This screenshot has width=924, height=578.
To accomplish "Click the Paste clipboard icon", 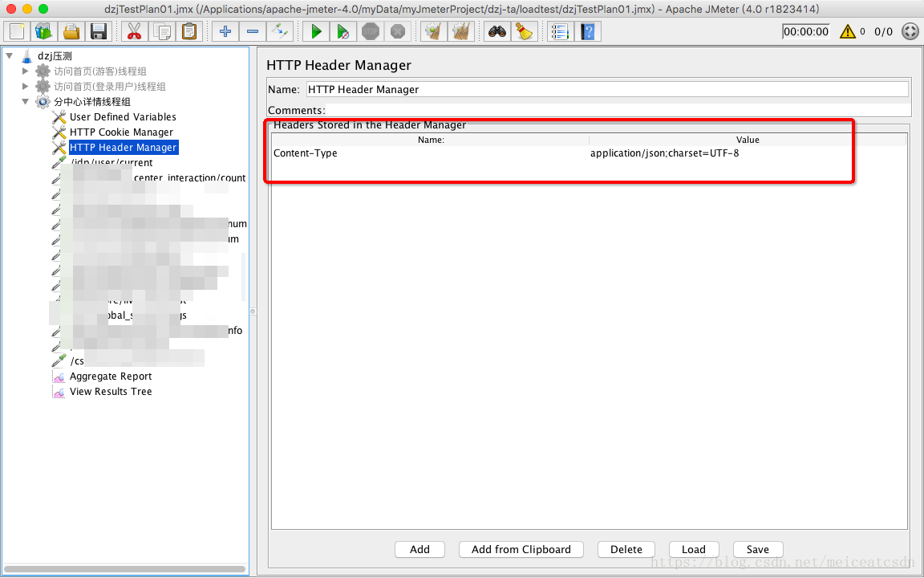I will [189, 31].
